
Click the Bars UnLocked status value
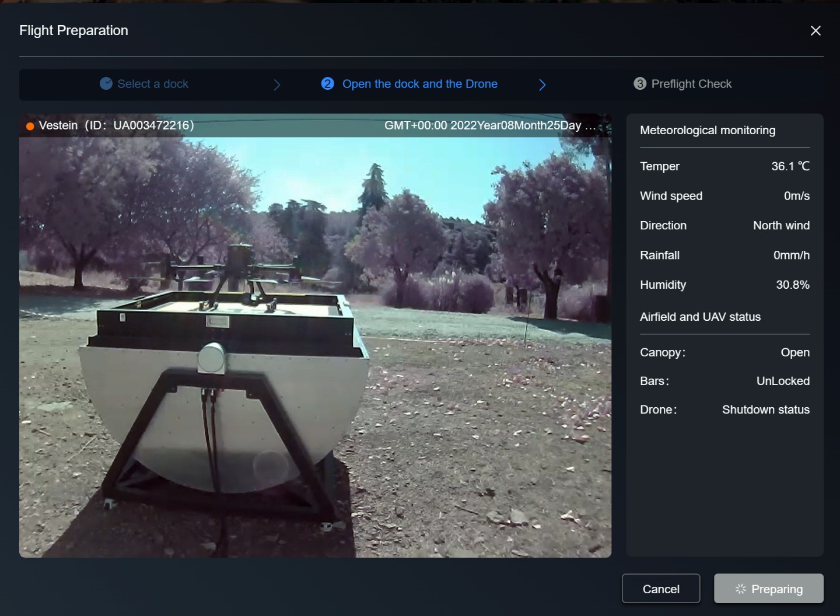pyautogui.click(x=783, y=381)
